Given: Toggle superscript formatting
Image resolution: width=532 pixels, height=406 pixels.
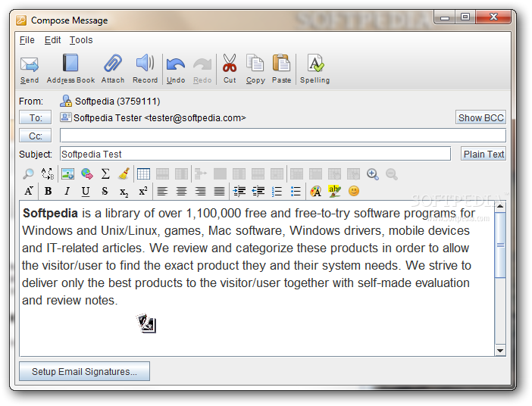Looking at the screenshot, I should (143, 191).
